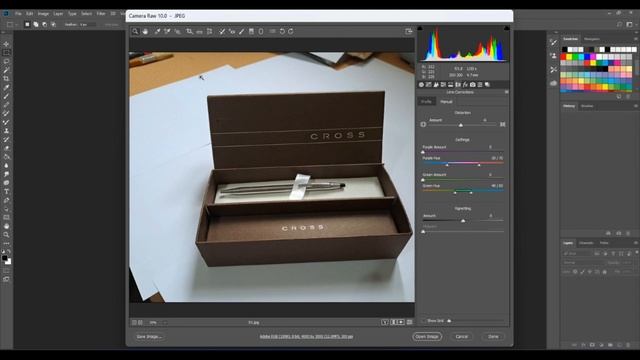This screenshot has width=640, height=360.
Task: Click Photoshop foreground color swatch
Action: (x=4, y=258)
